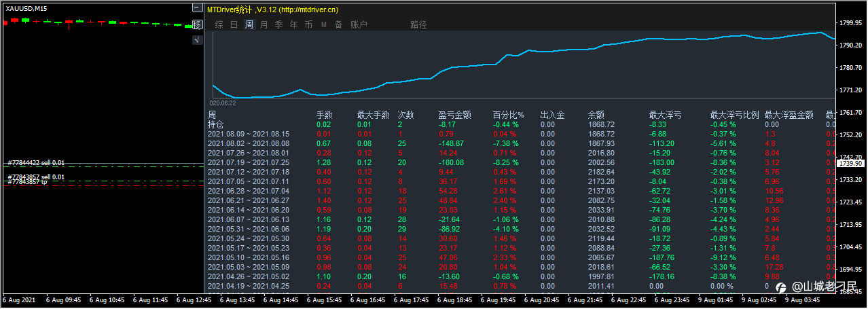
Task: Click the MTDriver title with mtdriver.cn link
Action: click(272, 10)
